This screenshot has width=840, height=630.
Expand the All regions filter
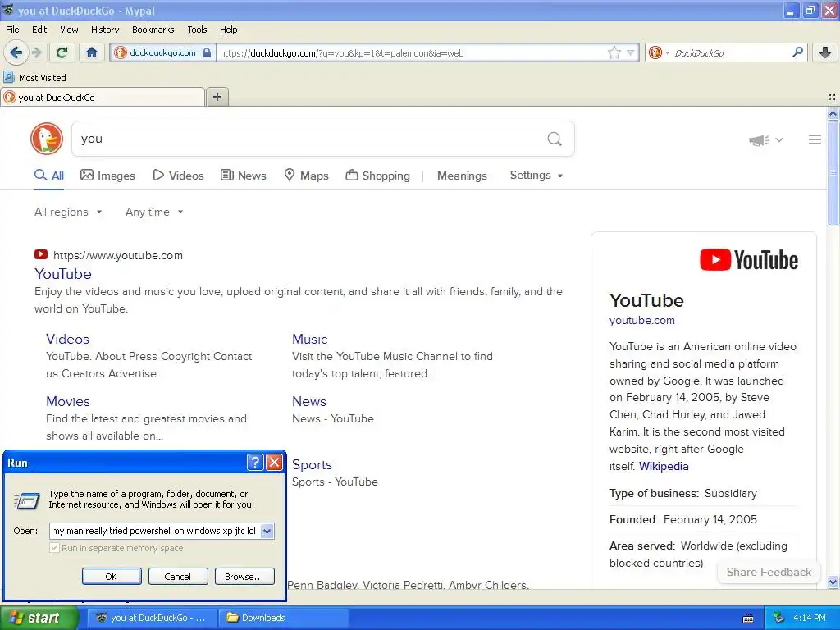(68, 212)
